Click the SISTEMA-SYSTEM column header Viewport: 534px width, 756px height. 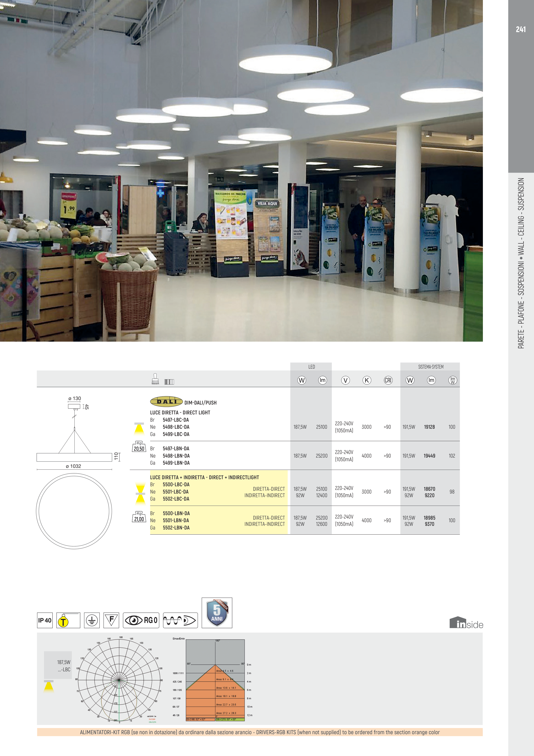click(x=430, y=367)
